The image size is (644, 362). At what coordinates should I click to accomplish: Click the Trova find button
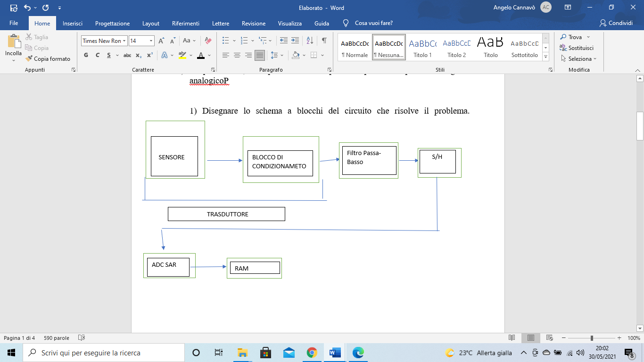pyautogui.click(x=571, y=37)
